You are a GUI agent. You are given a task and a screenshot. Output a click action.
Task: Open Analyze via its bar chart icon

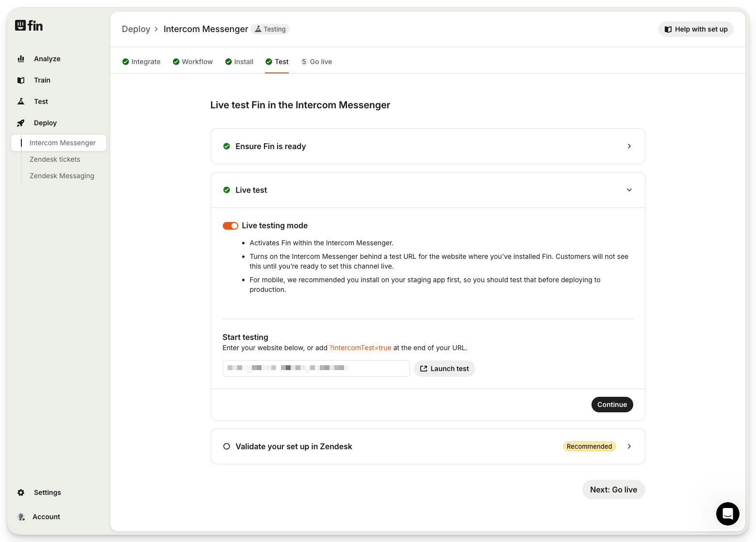click(21, 59)
